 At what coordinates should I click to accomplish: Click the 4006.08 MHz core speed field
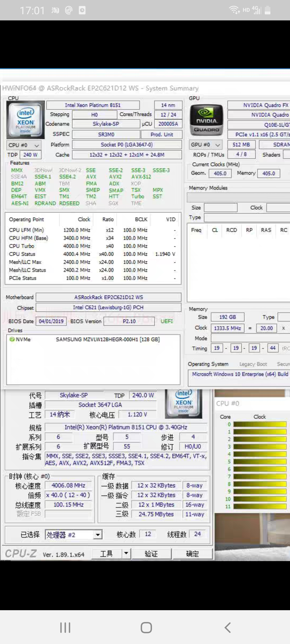[x=68, y=485]
